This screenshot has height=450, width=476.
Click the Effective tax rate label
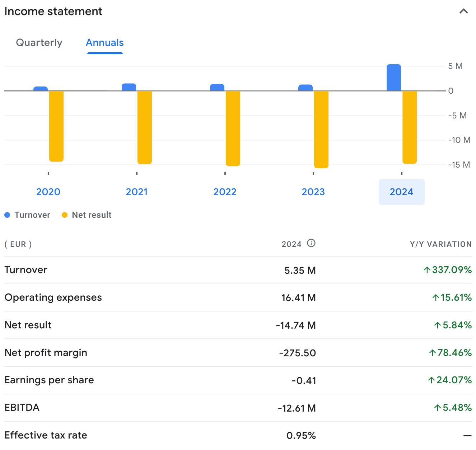tap(46, 435)
